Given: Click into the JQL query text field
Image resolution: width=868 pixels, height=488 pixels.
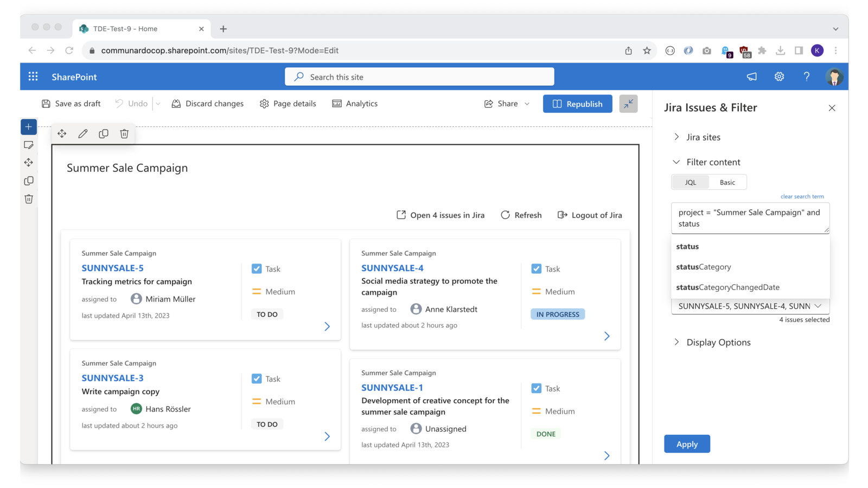Looking at the screenshot, I should click(x=749, y=218).
